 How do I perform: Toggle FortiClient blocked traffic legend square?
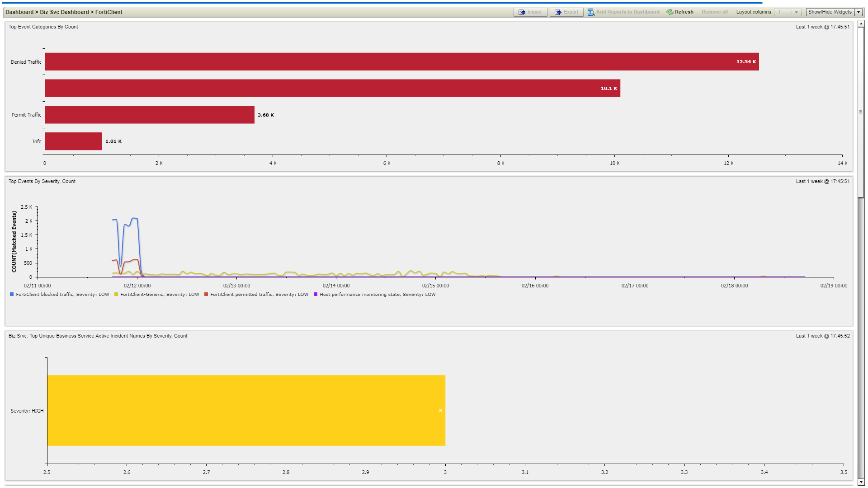[x=12, y=295]
